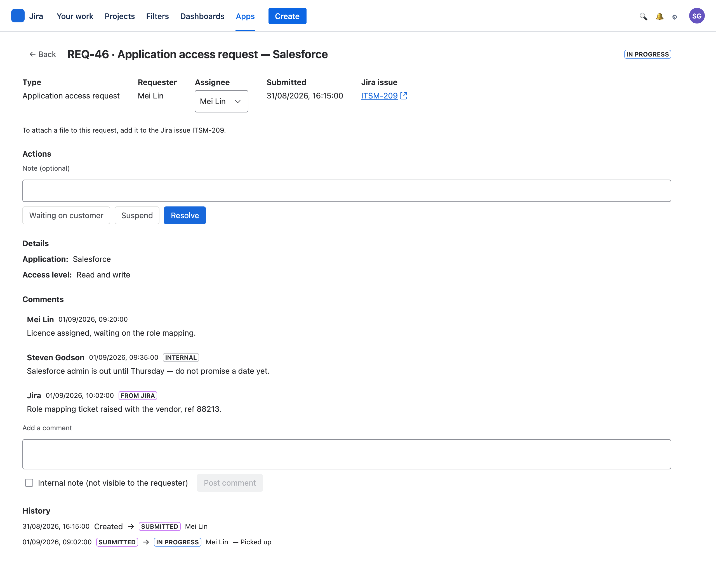
Task: Open the Your work menu
Action: pyautogui.click(x=75, y=16)
